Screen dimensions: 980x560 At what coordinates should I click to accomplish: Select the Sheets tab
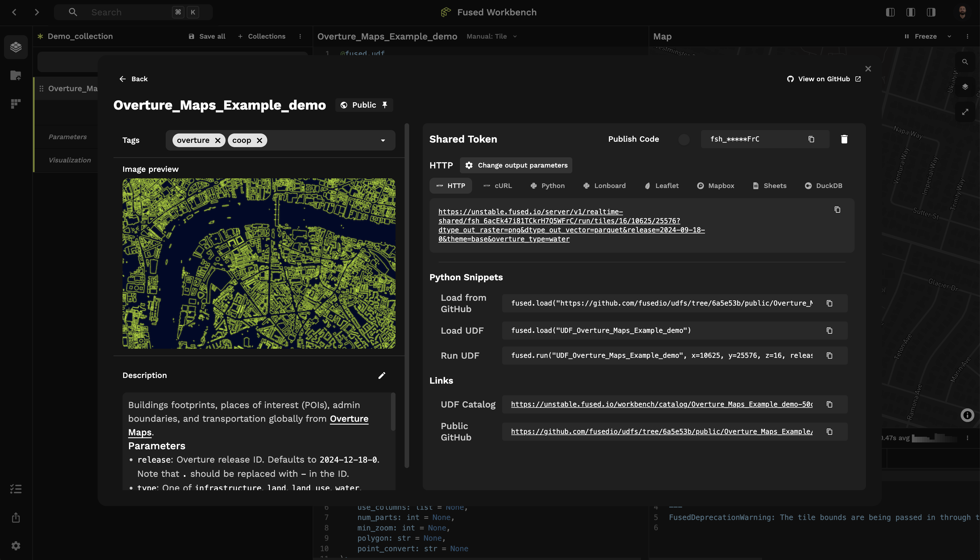click(769, 186)
